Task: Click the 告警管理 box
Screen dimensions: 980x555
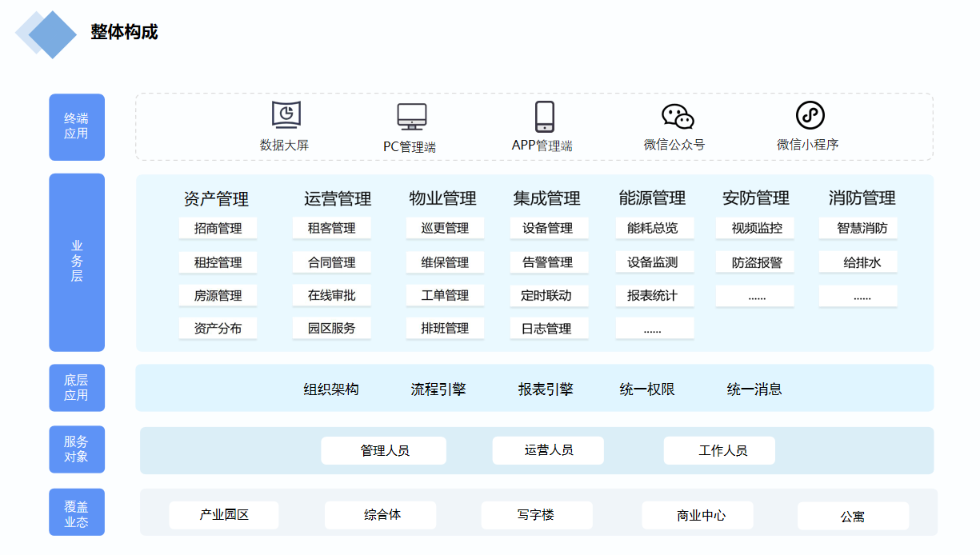Action: click(x=549, y=262)
